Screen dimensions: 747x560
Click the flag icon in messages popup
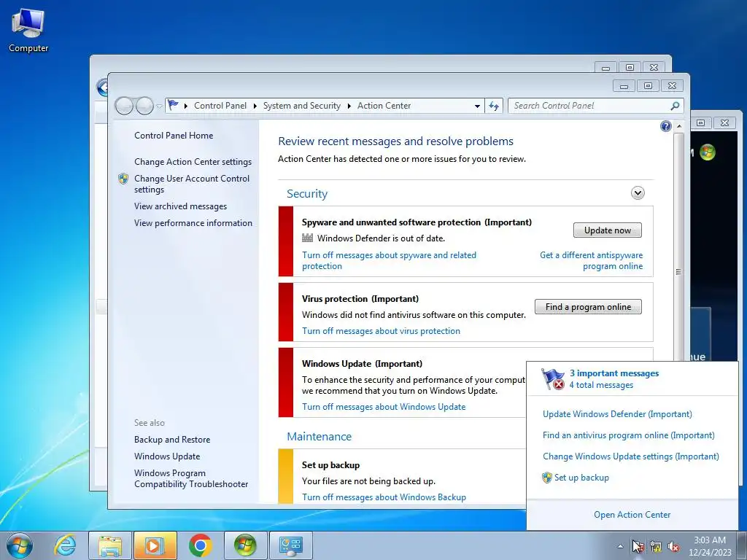click(553, 379)
